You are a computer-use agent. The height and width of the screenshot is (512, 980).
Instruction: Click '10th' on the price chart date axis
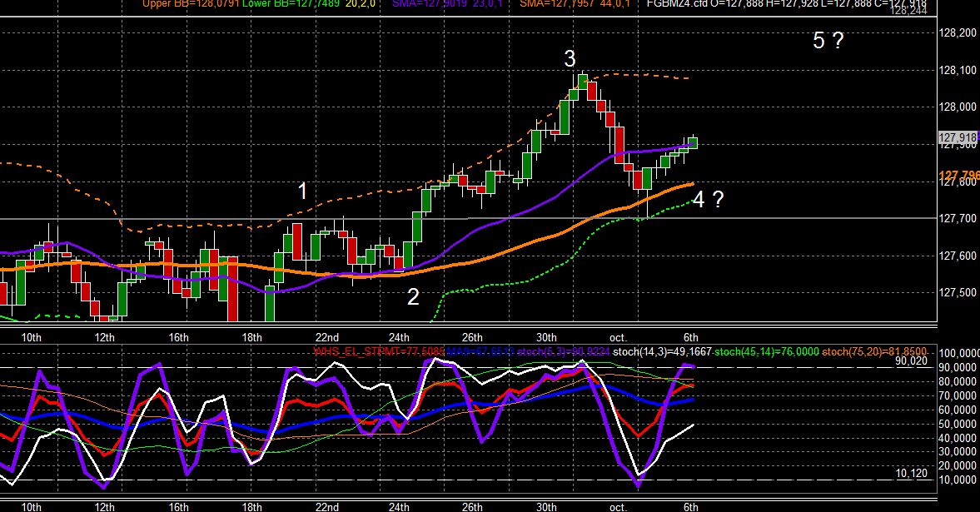[32, 337]
